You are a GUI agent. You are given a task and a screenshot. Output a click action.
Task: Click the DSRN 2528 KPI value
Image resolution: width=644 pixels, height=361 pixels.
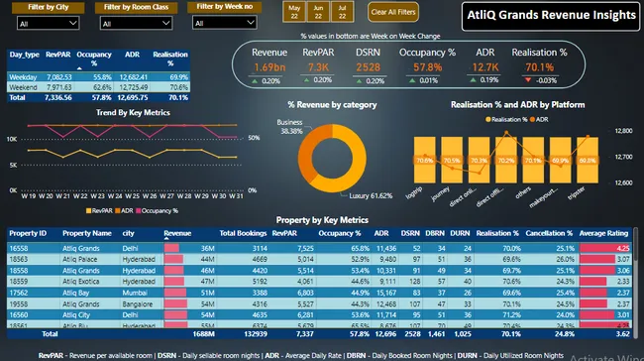(x=368, y=67)
